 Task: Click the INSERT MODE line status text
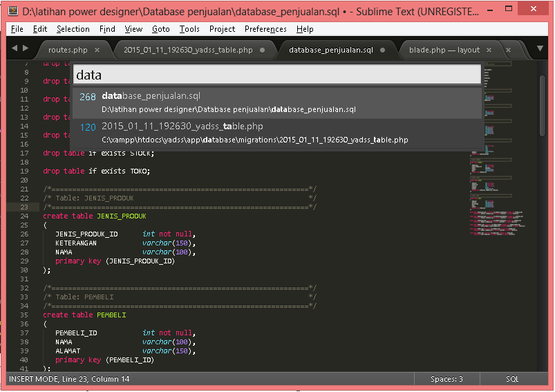tap(69, 379)
